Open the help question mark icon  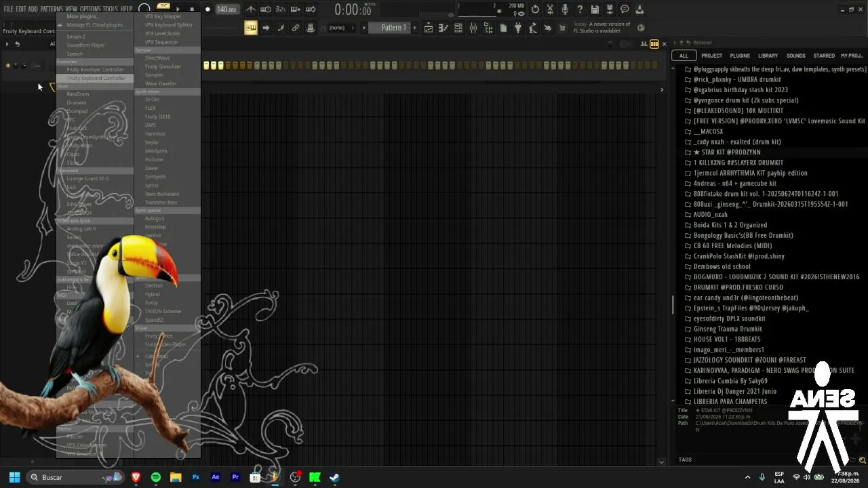tap(580, 9)
